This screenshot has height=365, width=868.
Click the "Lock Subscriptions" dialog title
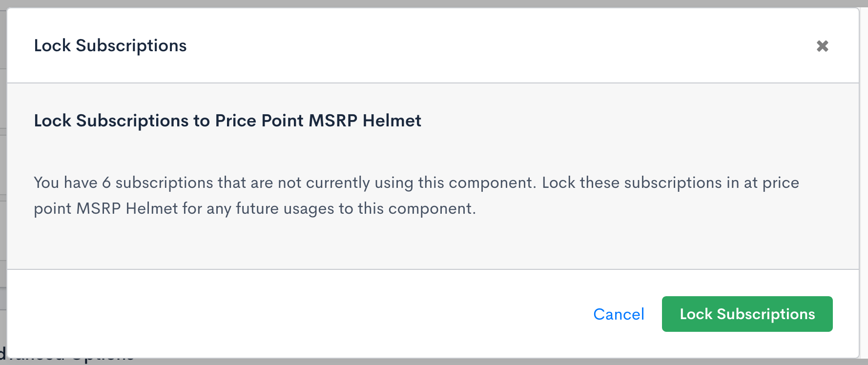[x=110, y=46]
